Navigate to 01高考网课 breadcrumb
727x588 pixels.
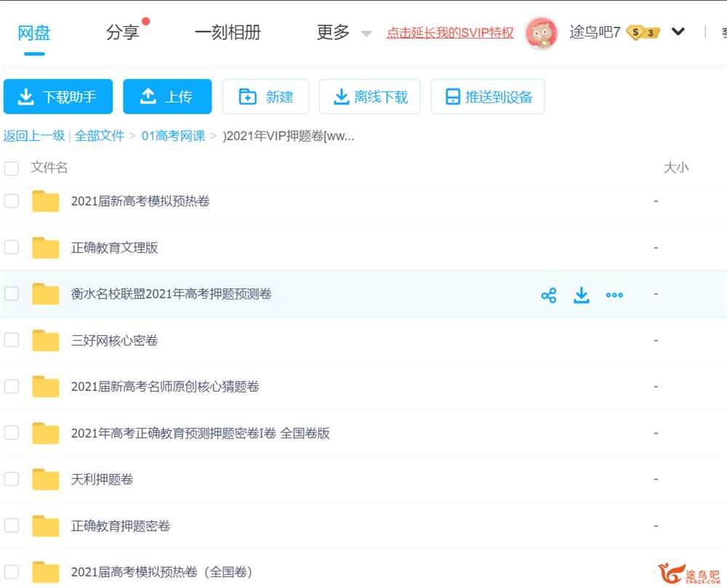[x=174, y=136]
